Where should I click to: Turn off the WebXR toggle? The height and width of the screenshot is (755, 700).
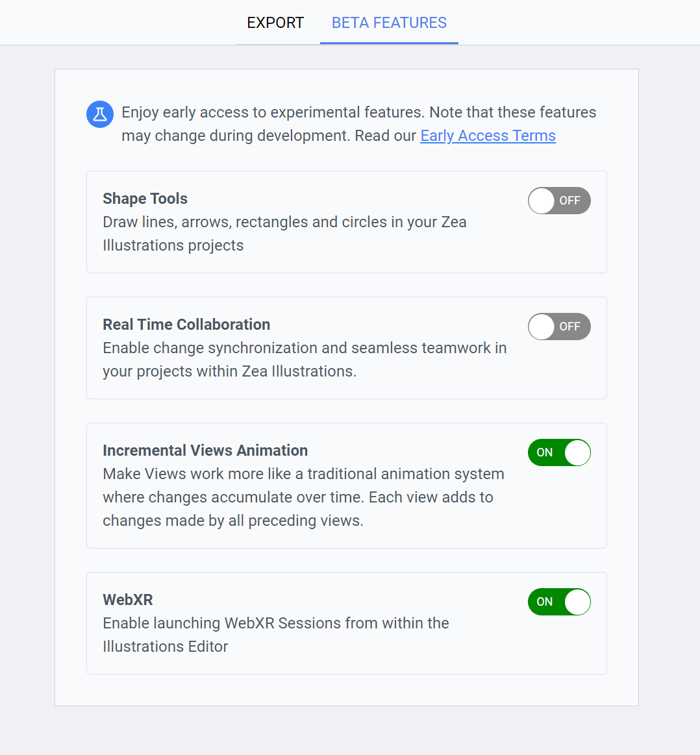[x=559, y=602]
